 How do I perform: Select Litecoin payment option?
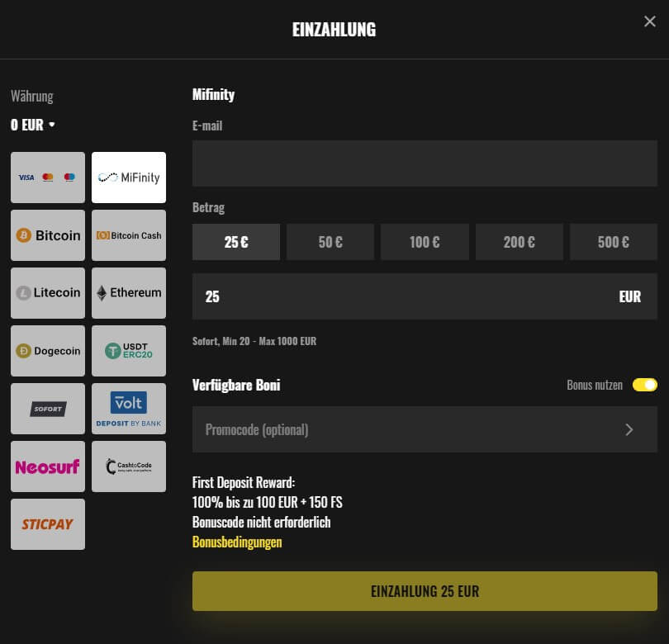[48, 293]
